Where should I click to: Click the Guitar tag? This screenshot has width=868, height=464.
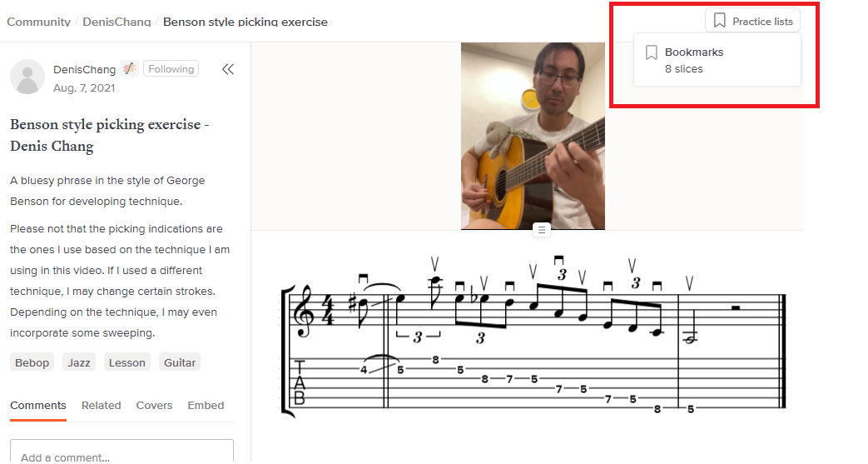pyautogui.click(x=180, y=362)
